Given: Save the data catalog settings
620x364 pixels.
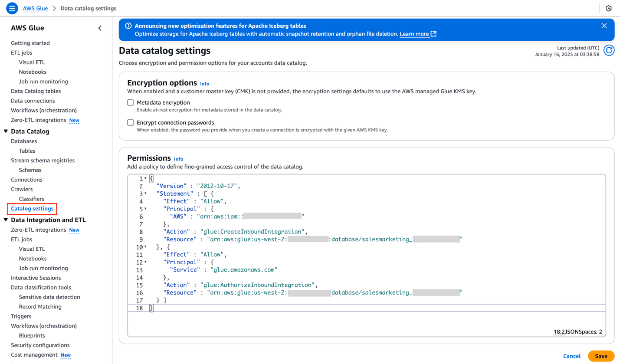Looking at the screenshot, I should click(601, 356).
